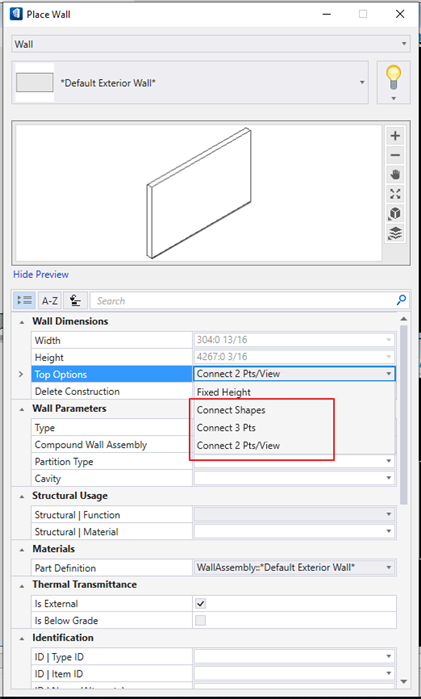The image size is (421, 699).
Task: Click the view rotation cube icon
Action: tap(395, 214)
